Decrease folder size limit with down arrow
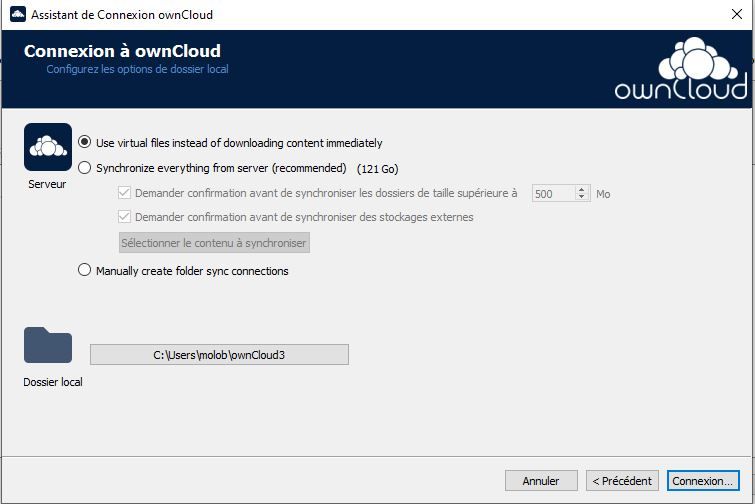This screenshot has width=755, height=504. click(582, 197)
